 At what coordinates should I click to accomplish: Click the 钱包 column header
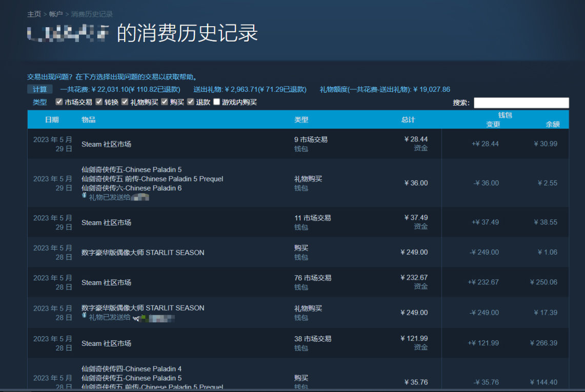[x=505, y=115]
